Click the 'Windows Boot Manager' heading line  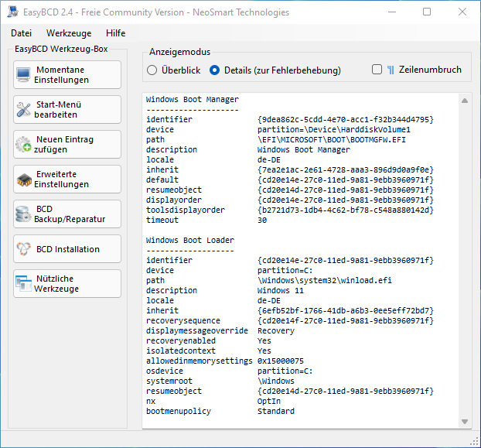click(193, 99)
